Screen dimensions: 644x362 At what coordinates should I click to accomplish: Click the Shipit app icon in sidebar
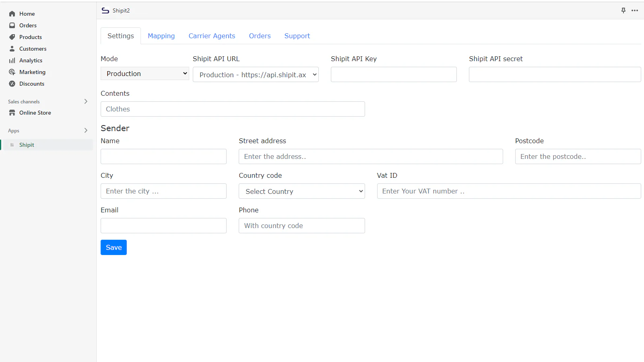(x=12, y=145)
